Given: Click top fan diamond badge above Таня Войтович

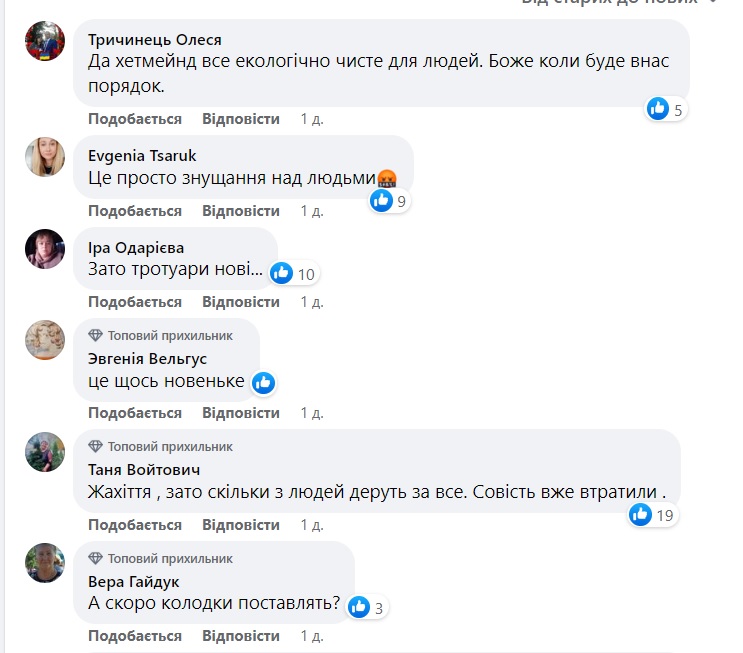Looking at the screenshot, I should [96, 446].
